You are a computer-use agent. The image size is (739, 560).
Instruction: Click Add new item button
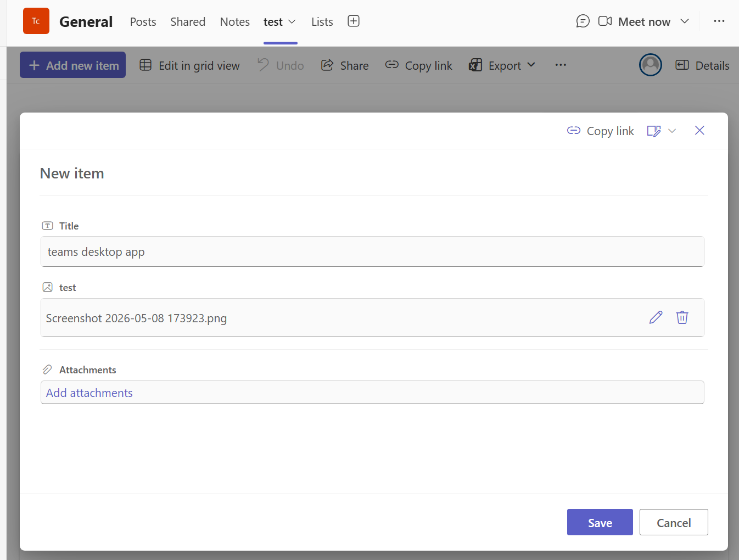click(73, 65)
